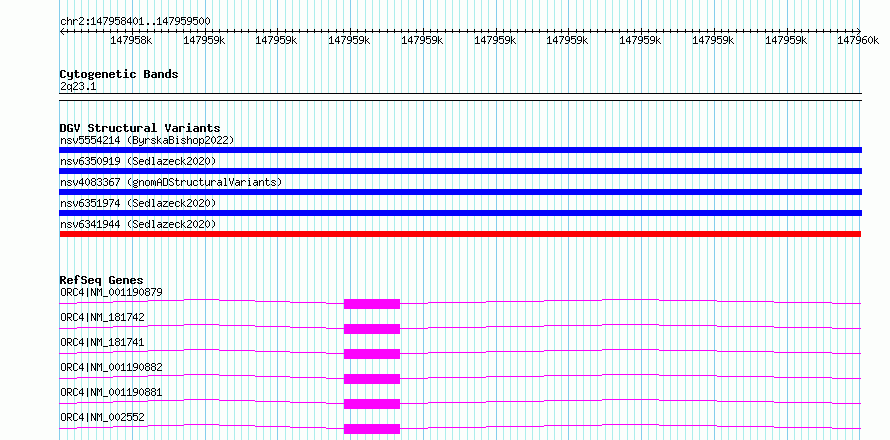
Task: Open the RefSeq Genes track title
Action: 101,280
